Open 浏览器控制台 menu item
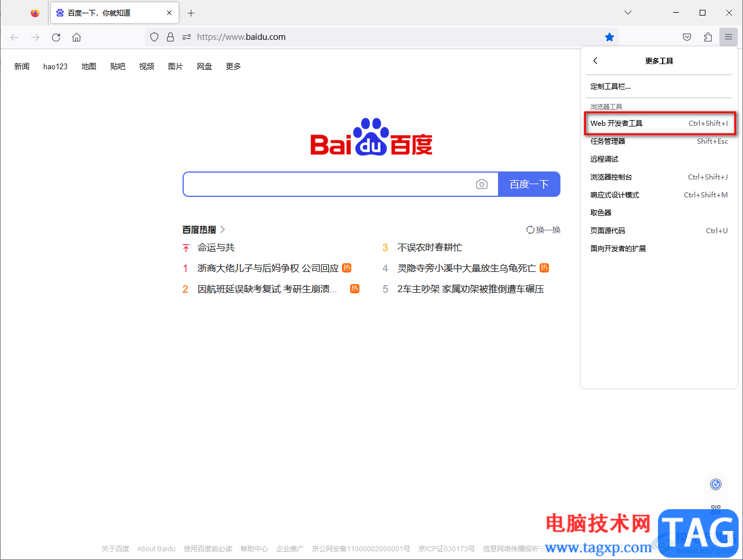Viewport: 743px width, 560px height. 659,177
